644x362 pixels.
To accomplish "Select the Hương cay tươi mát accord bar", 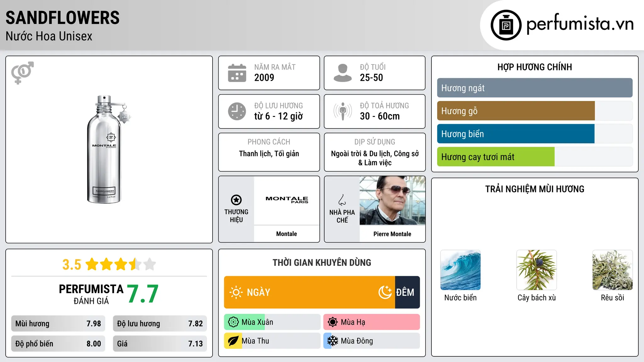I will coord(535,157).
